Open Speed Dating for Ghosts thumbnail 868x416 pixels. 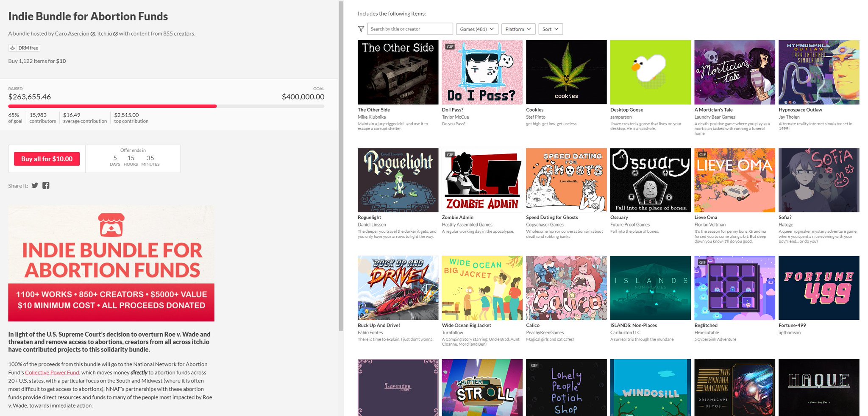pos(567,180)
